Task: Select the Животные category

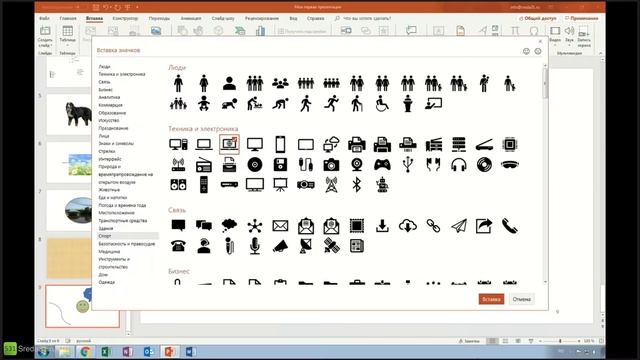Action: pyautogui.click(x=109, y=190)
